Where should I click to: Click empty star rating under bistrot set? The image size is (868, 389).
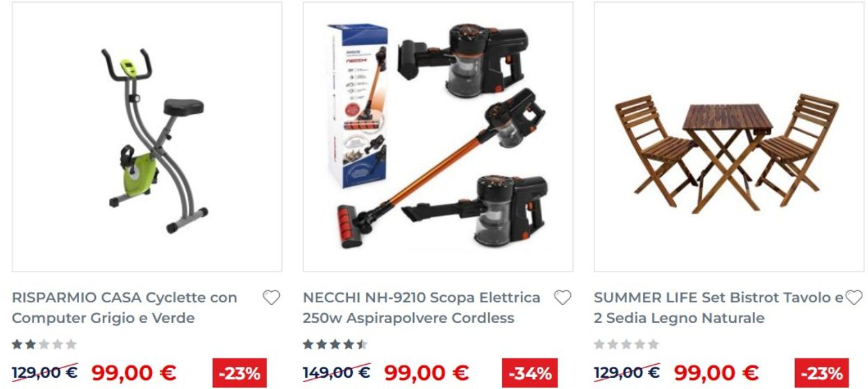626,345
